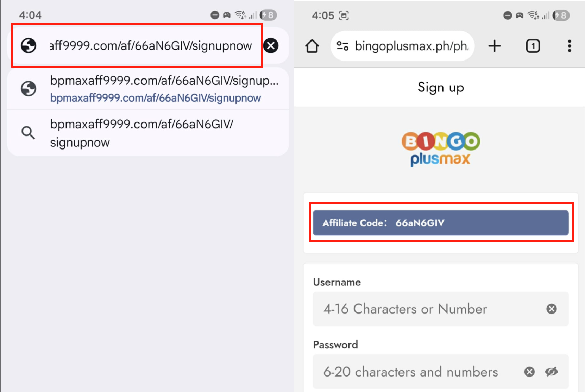Tap the globe icon beside bpmaxaff9999 suggestion
Screen dimensions: 585x392
click(29, 89)
